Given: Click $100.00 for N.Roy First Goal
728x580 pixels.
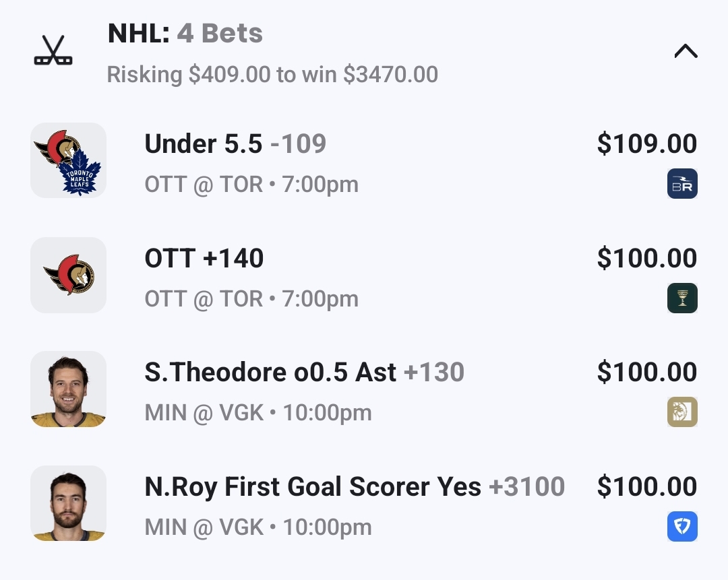Looking at the screenshot, I should [x=646, y=487].
